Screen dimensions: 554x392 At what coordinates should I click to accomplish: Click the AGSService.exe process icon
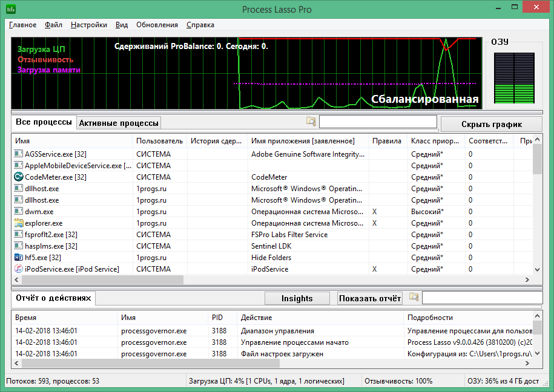tap(19, 154)
